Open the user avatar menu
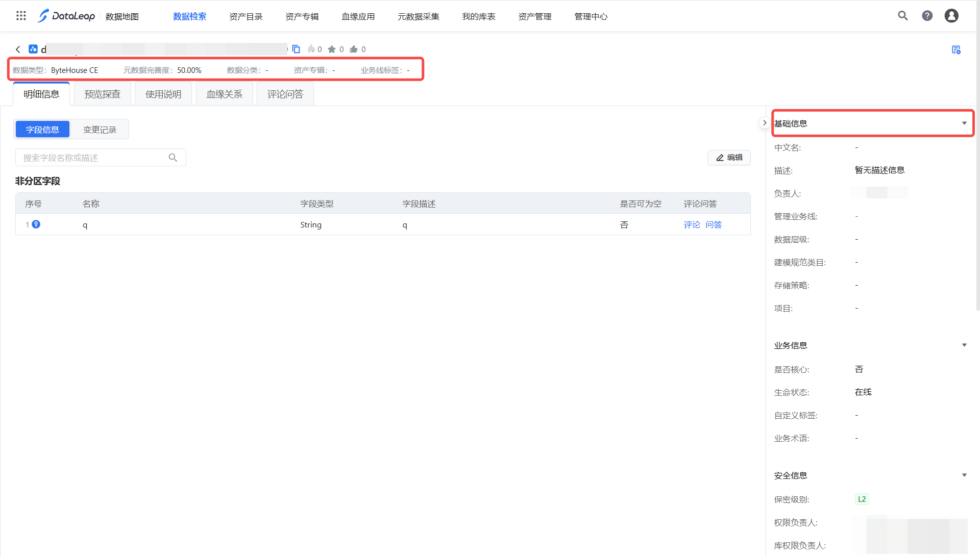Screen dimensions: 980x557 pyautogui.click(x=951, y=16)
